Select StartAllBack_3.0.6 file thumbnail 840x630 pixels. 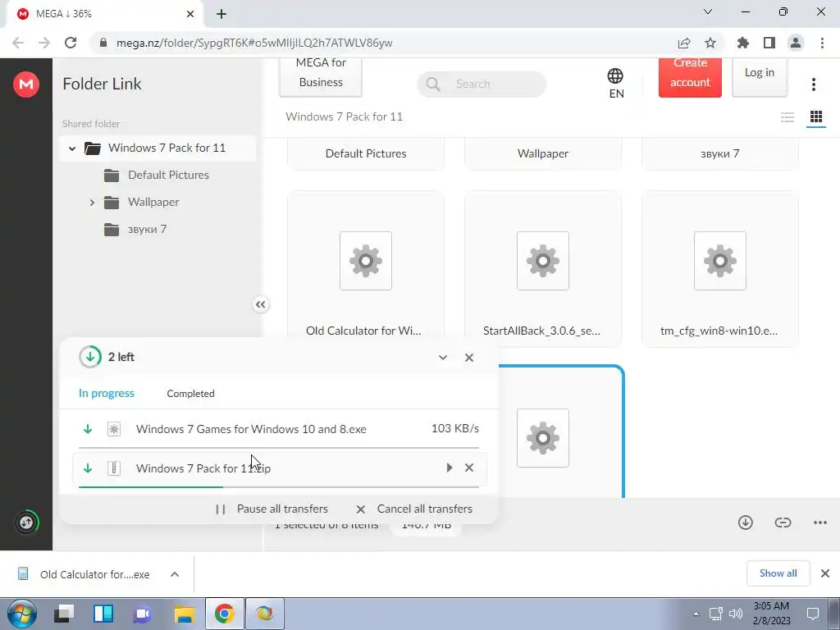[x=543, y=269]
